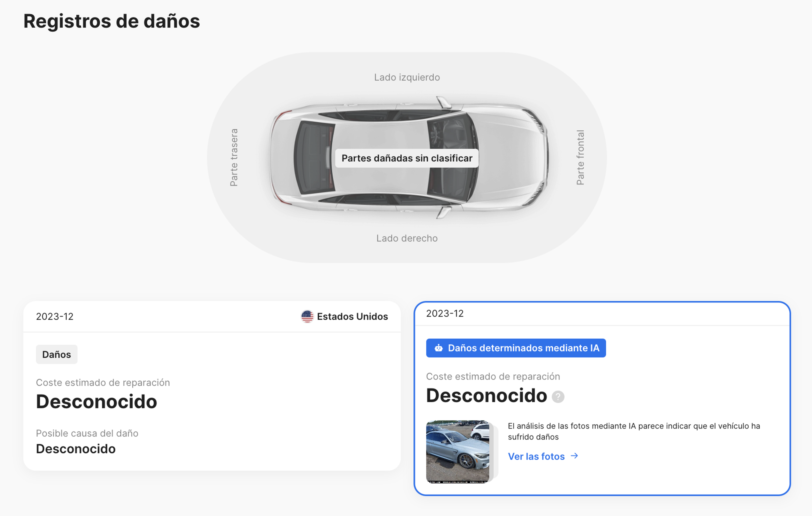Click the arrow next to Ver las fotos
Viewport: 812px width, 516px height.
click(x=574, y=456)
